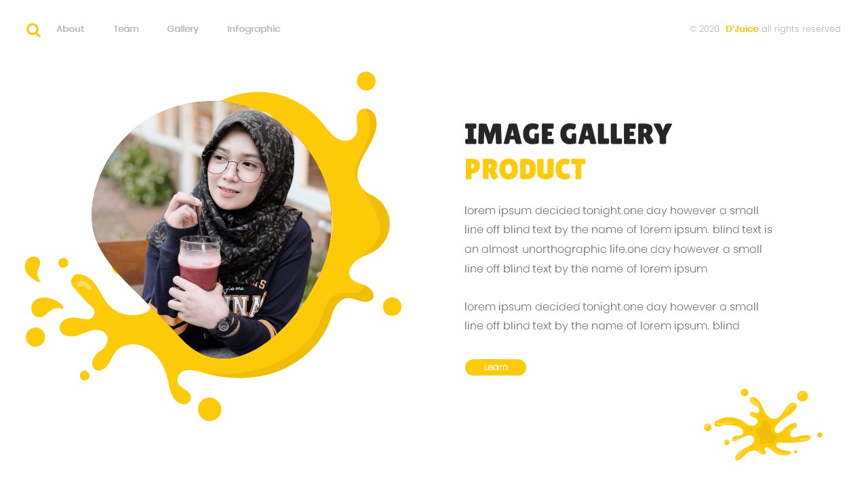Open the Team menu item

126,29
